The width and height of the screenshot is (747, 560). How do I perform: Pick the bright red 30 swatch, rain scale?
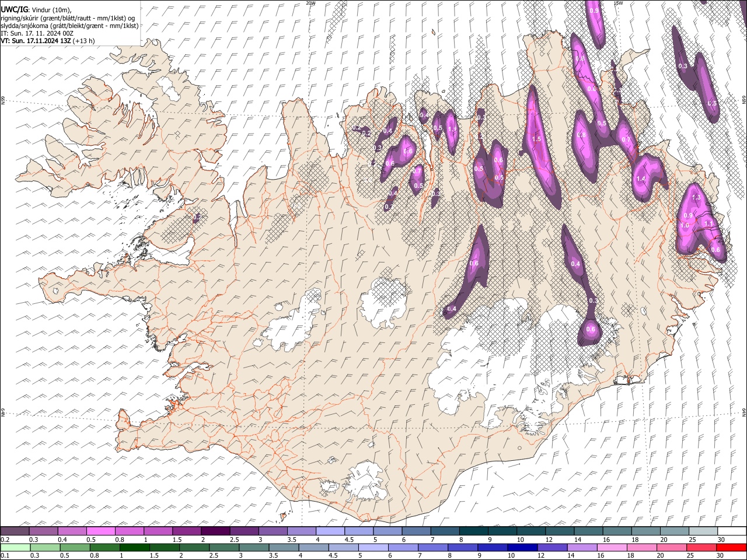coord(732,547)
